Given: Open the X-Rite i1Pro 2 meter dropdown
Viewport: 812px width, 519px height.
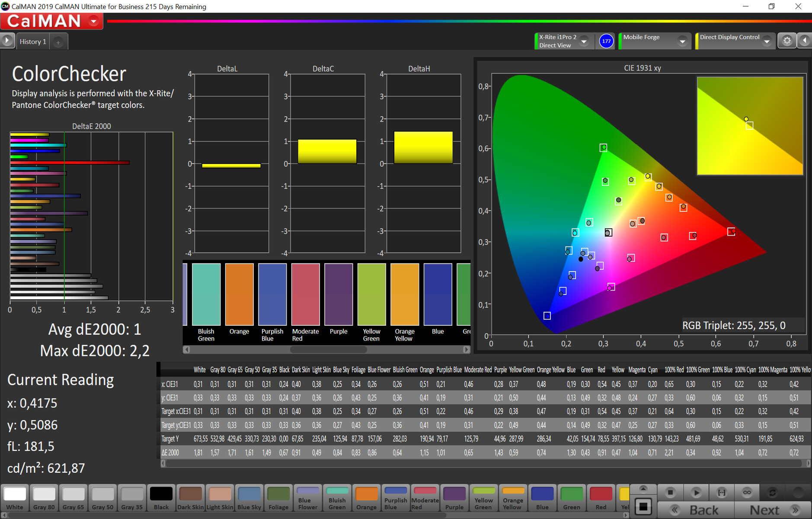Looking at the screenshot, I should click(584, 41).
